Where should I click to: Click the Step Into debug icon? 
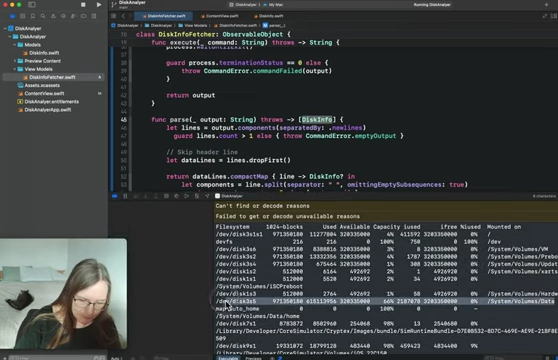pos(146,196)
